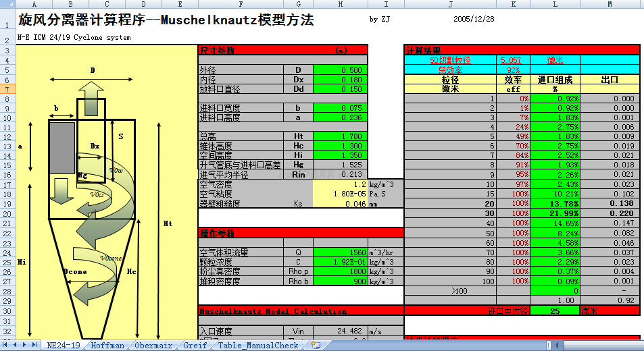Viewport: 644px width, 351px height.
Task: Click the outer diameter D value 0.500
Action: [x=340, y=70]
